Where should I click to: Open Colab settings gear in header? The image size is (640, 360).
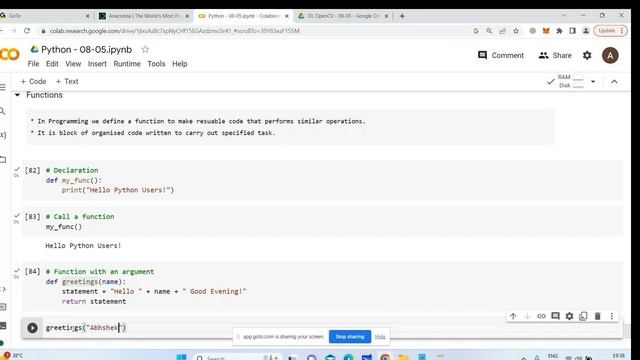tap(587, 55)
